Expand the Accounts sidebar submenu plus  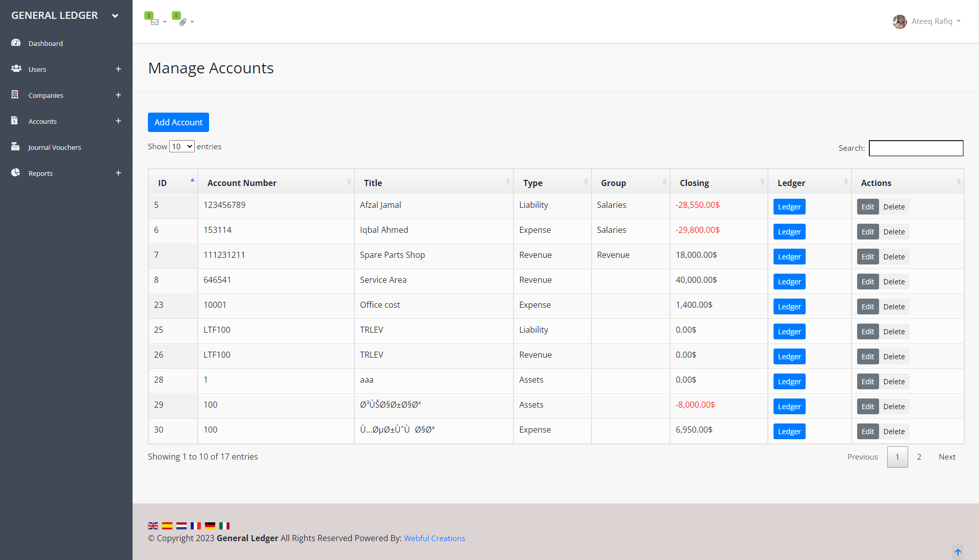click(x=118, y=121)
